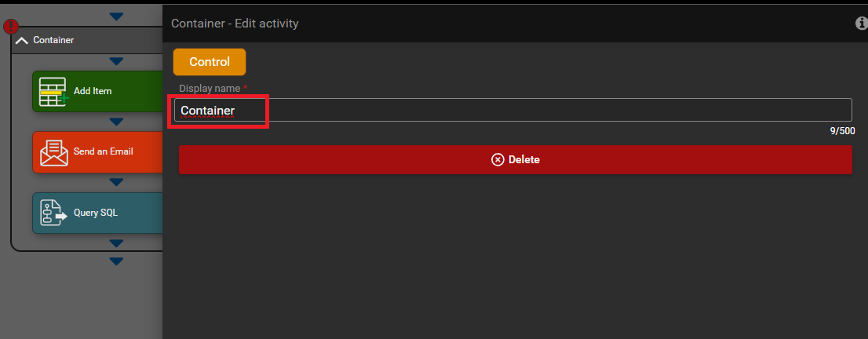This screenshot has width=868, height=339.
Task: Collapse the Container activity group
Action: coord(21,40)
